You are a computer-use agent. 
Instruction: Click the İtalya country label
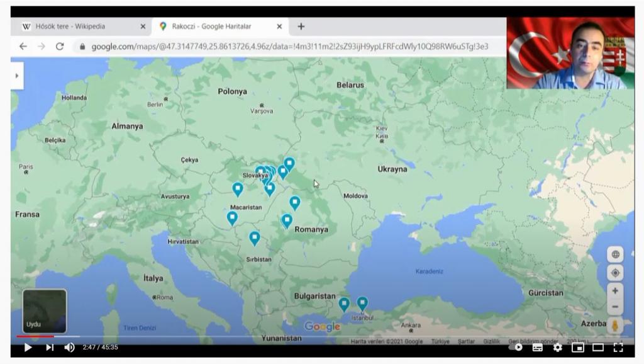coord(153,278)
